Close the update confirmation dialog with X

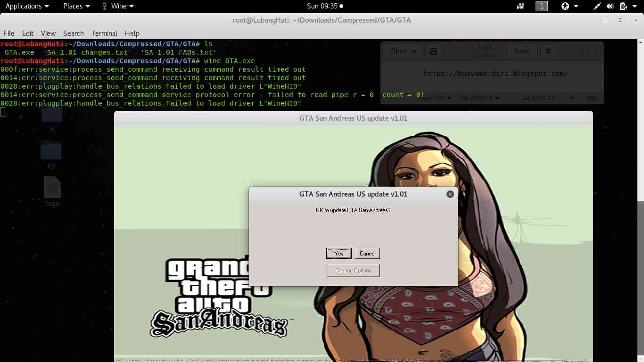pyautogui.click(x=450, y=194)
